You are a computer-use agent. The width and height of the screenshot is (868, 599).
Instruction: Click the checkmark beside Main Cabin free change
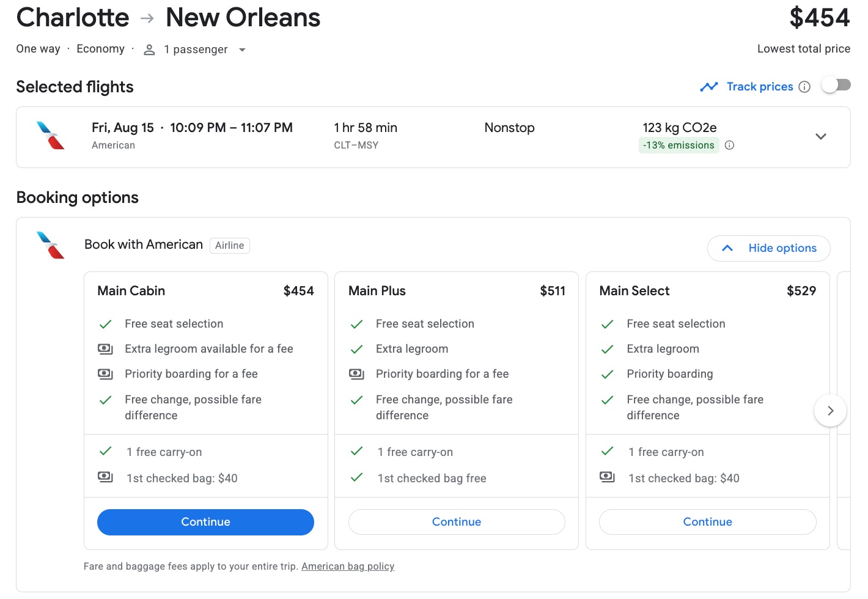click(105, 400)
